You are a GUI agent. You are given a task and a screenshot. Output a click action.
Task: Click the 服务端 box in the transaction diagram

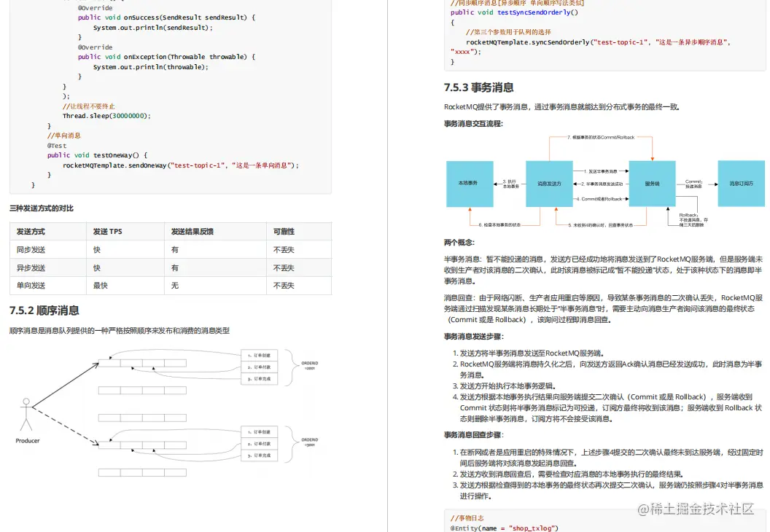650,185
